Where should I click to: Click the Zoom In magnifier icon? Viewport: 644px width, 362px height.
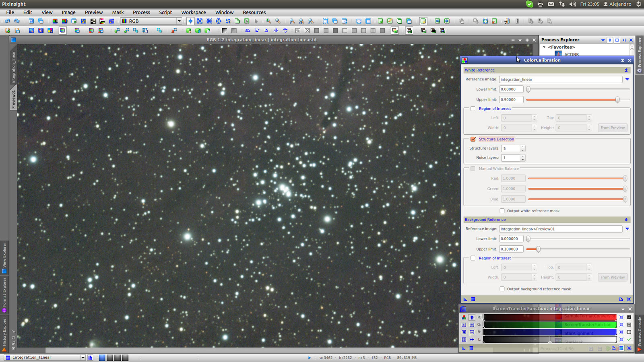coord(268,21)
